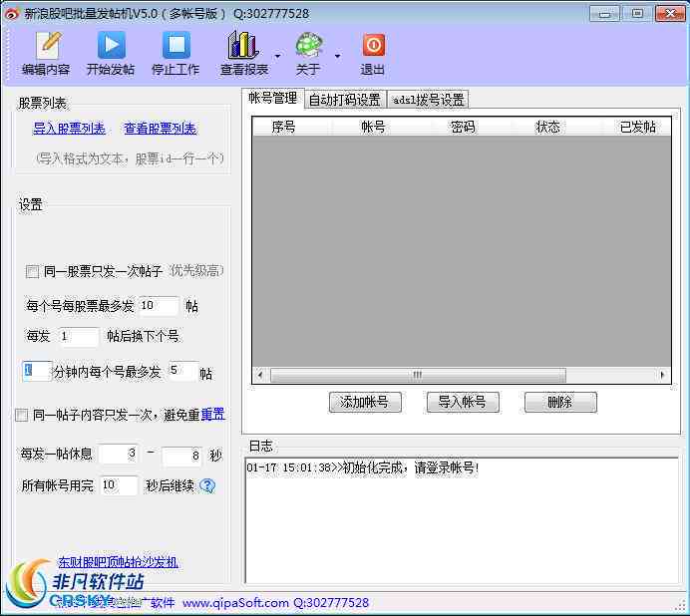Click the 每发一帖休息 maximum field showing 8
The height and width of the screenshot is (616, 690).
[x=181, y=457]
